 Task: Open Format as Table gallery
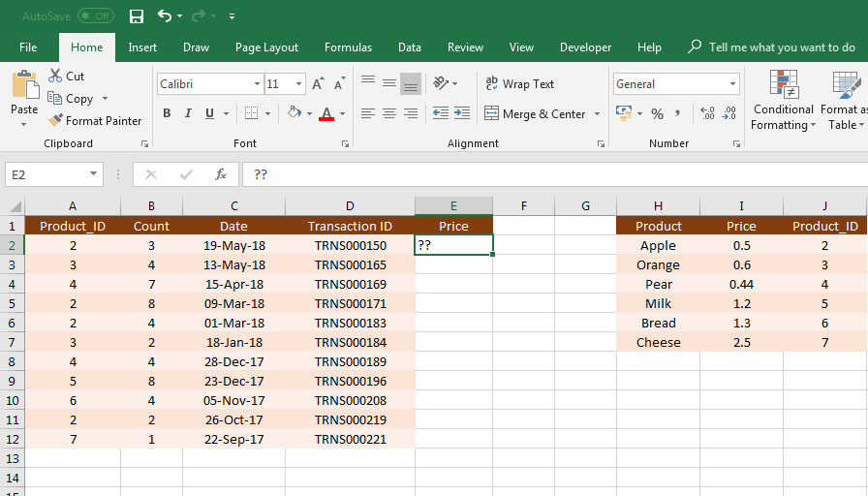pyautogui.click(x=844, y=101)
